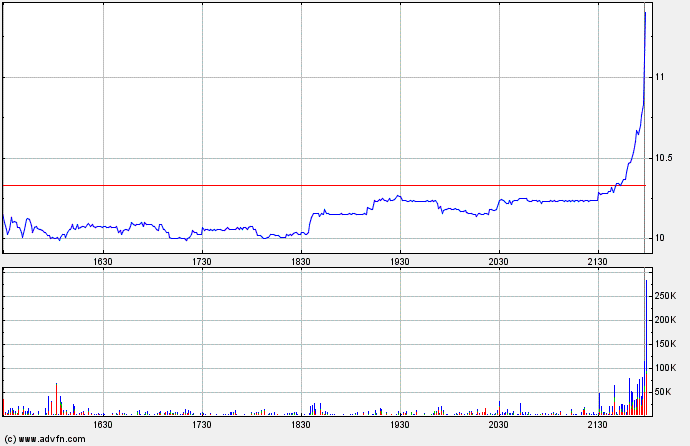Click the 200K volume axis label

pyautogui.click(x=667, y=320)
